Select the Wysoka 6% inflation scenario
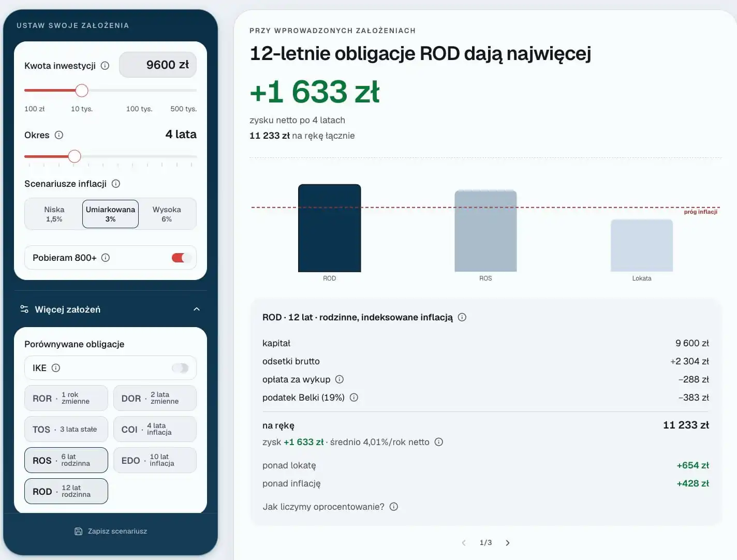The image size is (737, 560). click(167, 214)
